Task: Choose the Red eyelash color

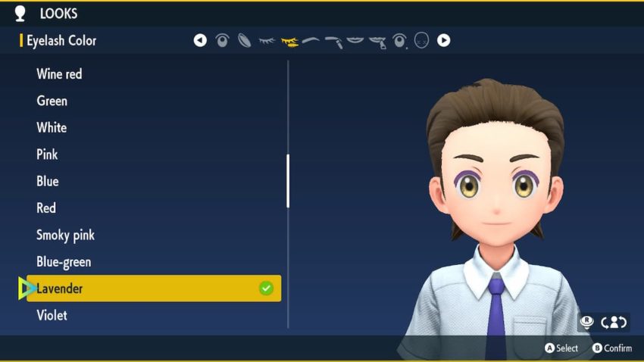Action: coord(154,208)
